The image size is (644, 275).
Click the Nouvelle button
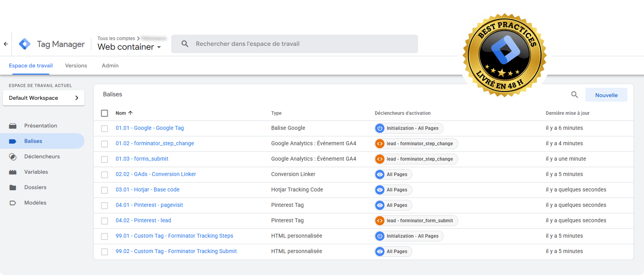[x=606, y=95]
